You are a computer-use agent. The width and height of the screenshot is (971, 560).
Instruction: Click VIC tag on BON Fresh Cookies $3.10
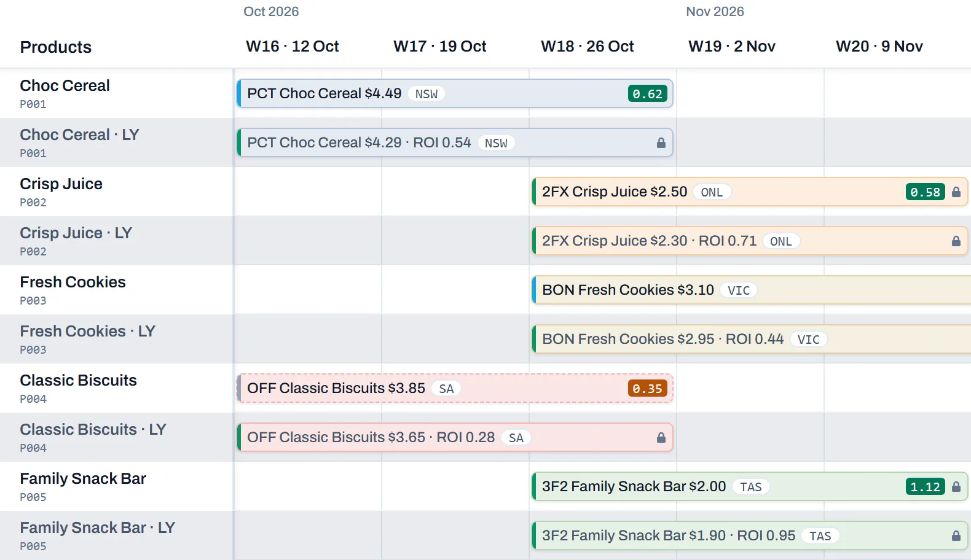click(x=739, y=290)
